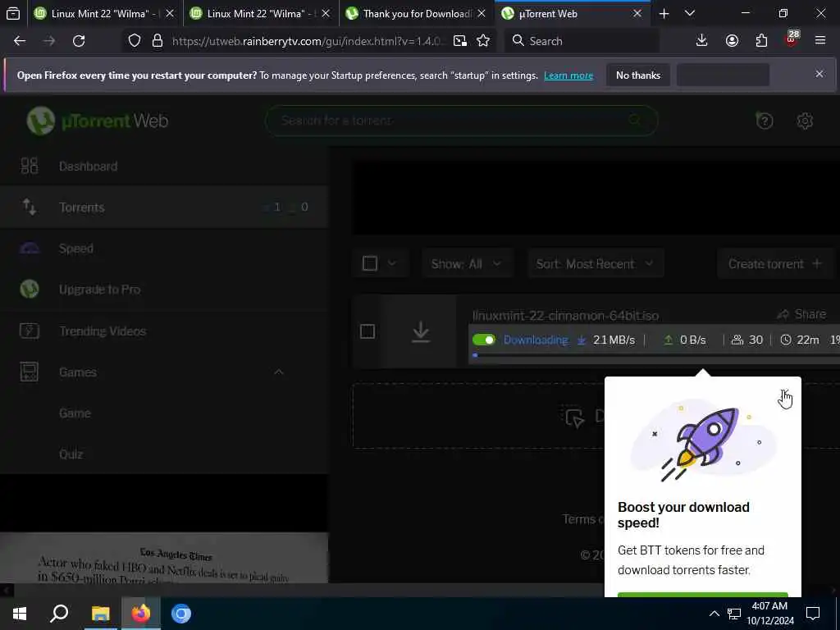This screenshot has height=630, width=840.
Task: Click the address bar URL field
Action: pyautogui.click(x=308, y=41)
